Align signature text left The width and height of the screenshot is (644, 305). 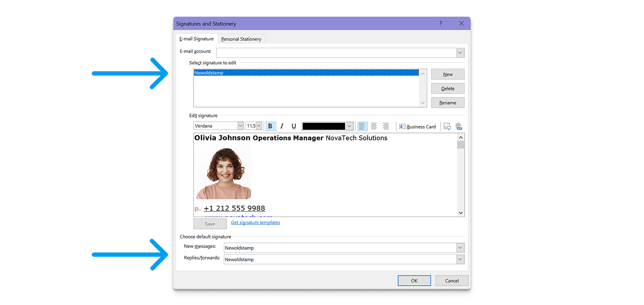coord(362,127)
